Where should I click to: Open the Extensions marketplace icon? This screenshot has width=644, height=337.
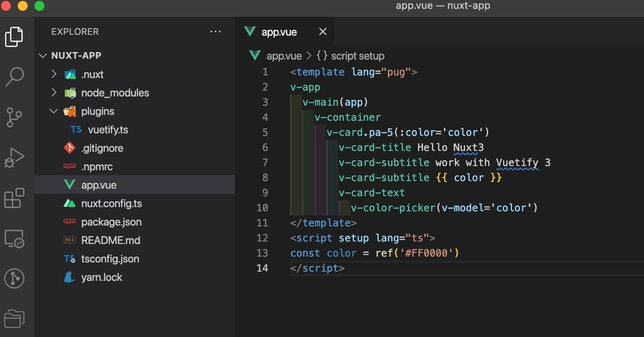14,197
